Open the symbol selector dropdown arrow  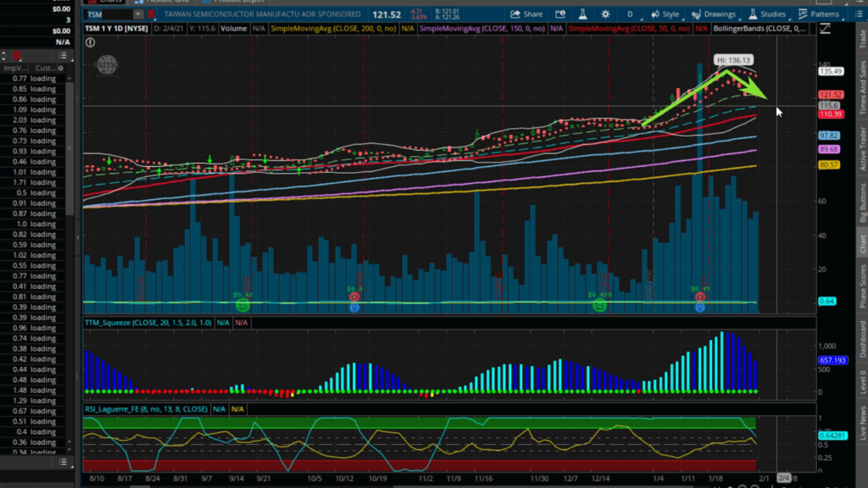click(x=138, y=14)
